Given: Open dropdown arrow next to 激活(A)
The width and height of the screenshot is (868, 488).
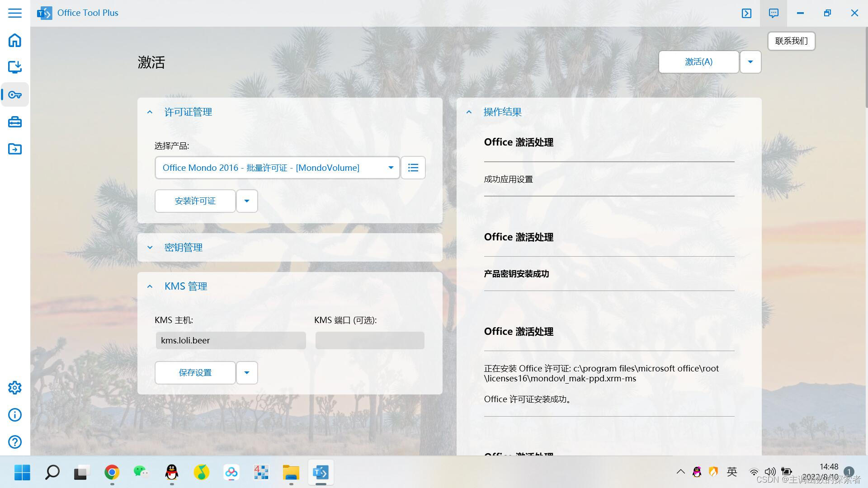Looking at the screenshot, I should pos(750,62).
